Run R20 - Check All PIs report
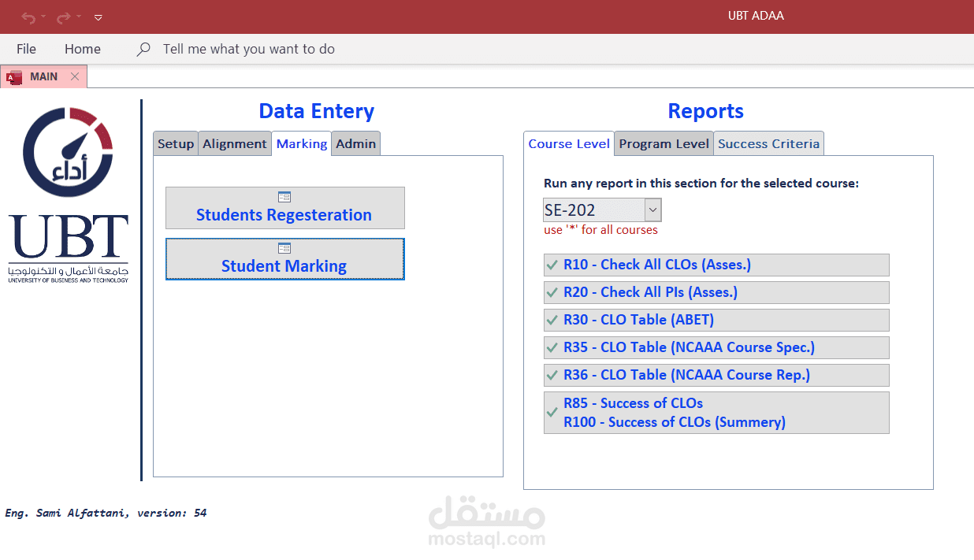Viewport: 974px width, 560px height. [x=716, y=292]
